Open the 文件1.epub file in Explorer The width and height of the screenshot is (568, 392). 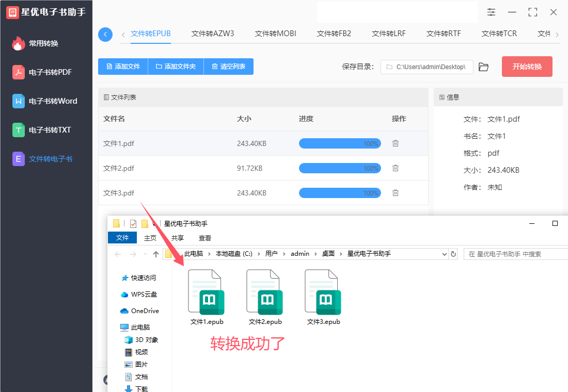tap(207, 297)
